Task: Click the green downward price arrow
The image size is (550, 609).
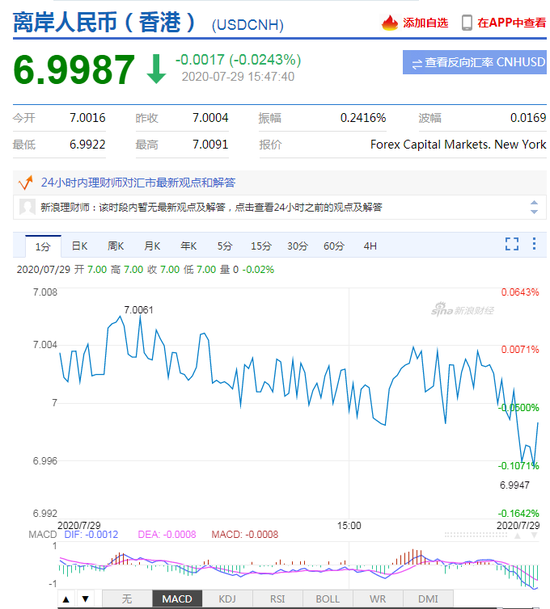Action: 157,70
